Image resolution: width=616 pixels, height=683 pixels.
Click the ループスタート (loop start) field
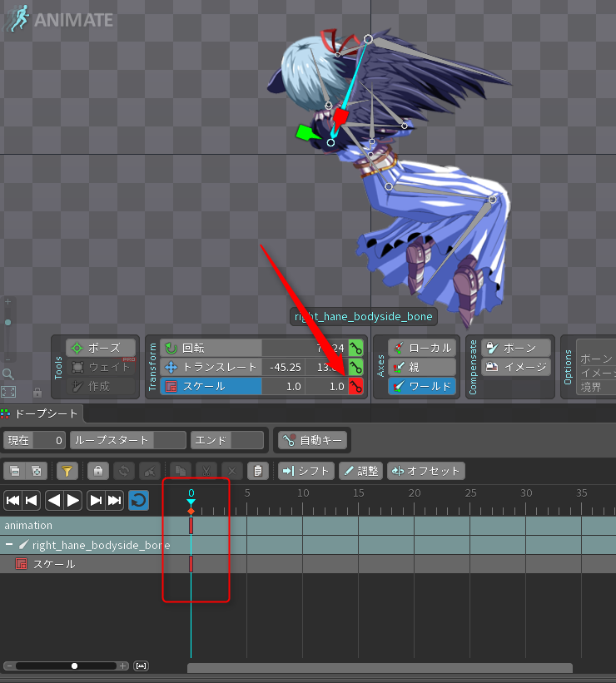click(128, 440)
